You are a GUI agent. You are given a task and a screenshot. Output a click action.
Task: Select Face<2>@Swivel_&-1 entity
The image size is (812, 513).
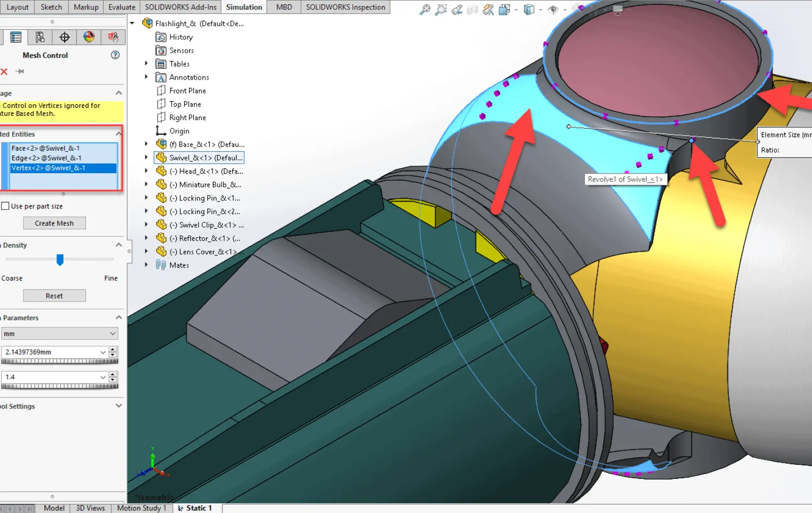tap(63, 149)
